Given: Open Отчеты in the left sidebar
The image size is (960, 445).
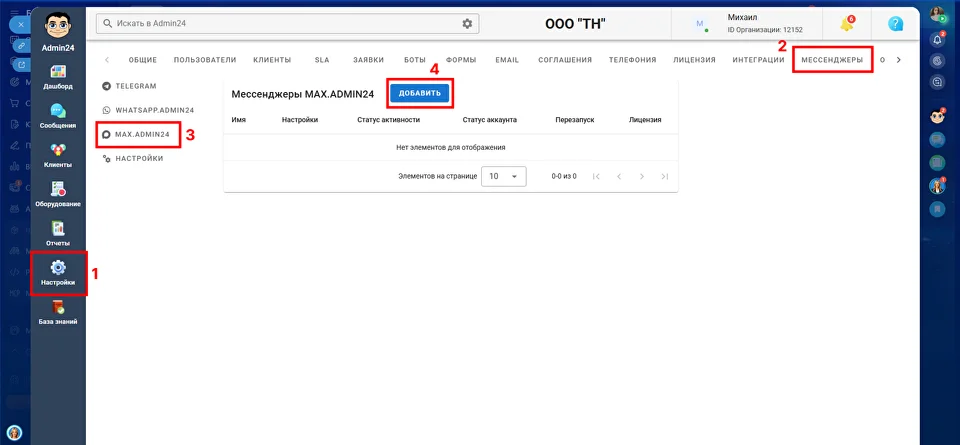Looking at the screenshot, I should coord(58,233).
